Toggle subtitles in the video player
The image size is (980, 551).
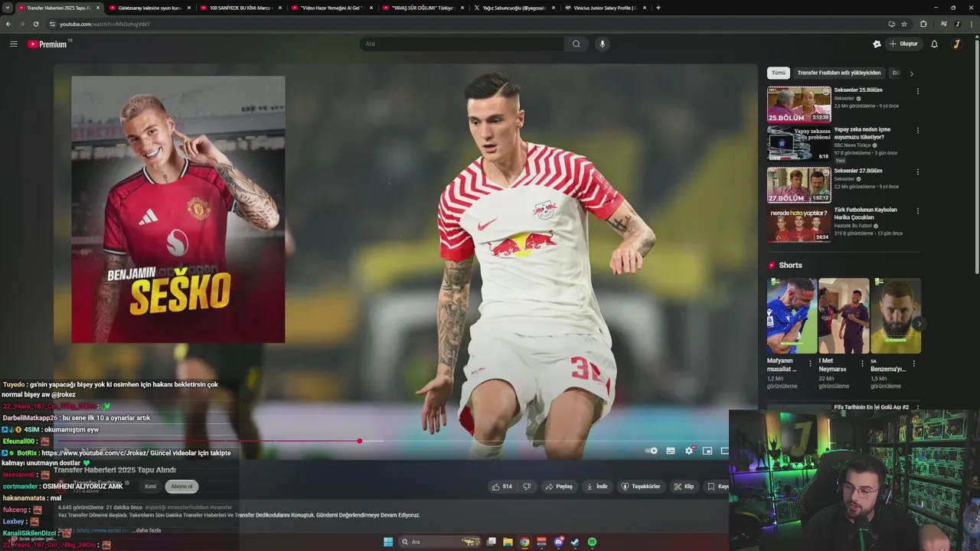pos(671,451)
